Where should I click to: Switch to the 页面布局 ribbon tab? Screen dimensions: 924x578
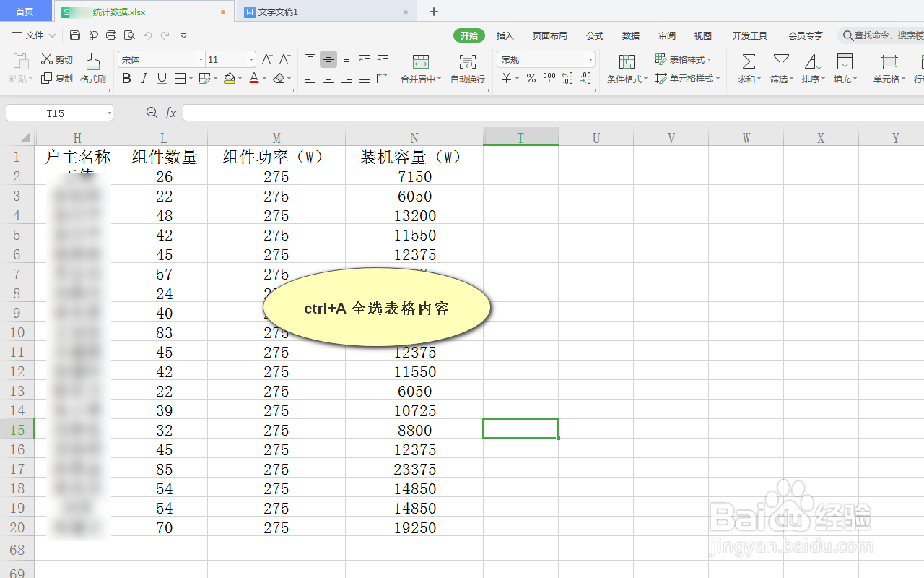tap(550, 35)
